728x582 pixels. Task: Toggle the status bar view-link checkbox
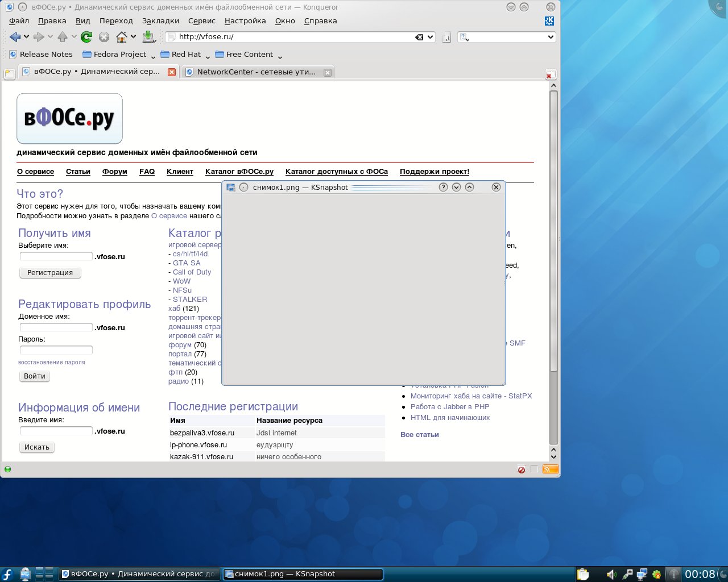(534, 469)
